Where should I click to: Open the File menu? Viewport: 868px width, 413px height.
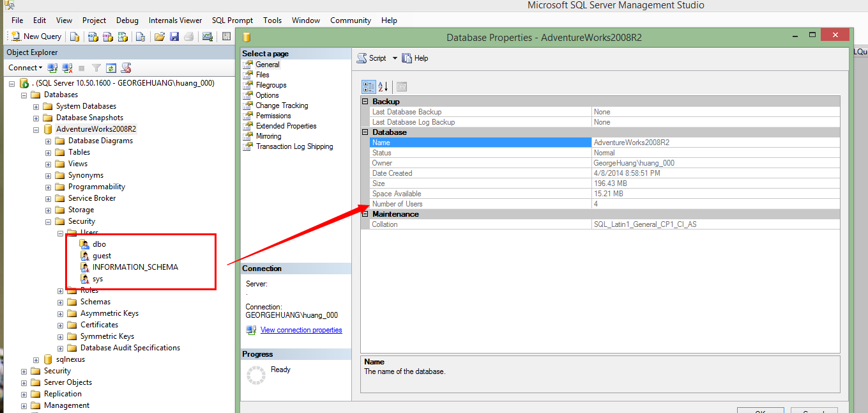pos(17,20)
